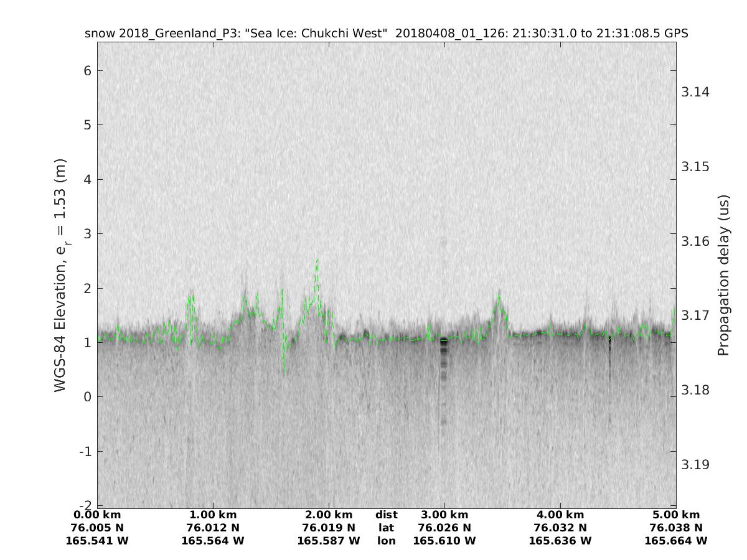The height and width of the screenshot is (560, 747).
Task: Click the "3.00 km" distance label
Action: [444, 515]
